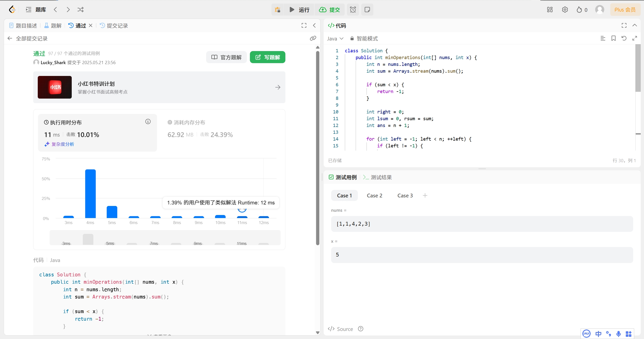Image resolution: width=644 pixels, height=339 pixels.
Task: Click the 4ms bar in range slider
Action: coord(88,239)
